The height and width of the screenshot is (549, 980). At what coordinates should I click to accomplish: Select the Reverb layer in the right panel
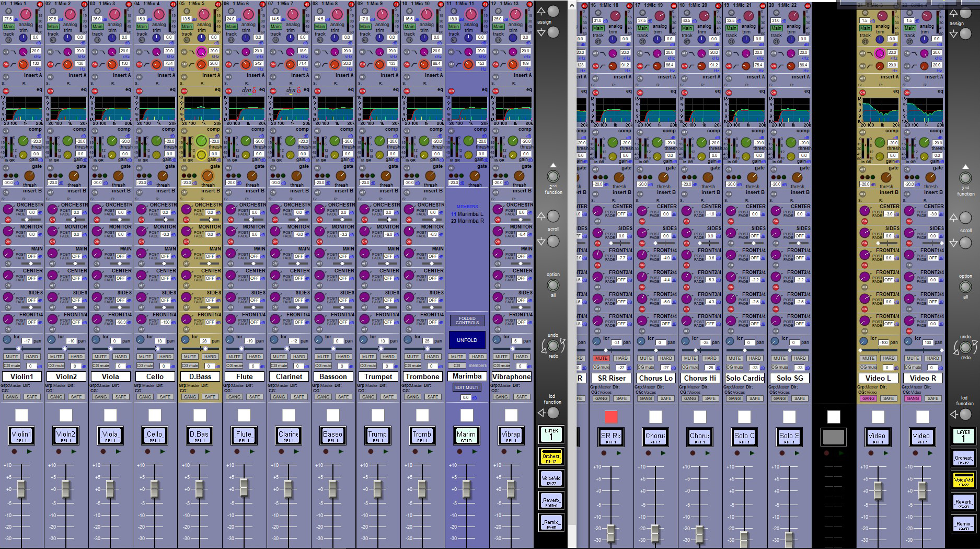[x=963, y=503]
